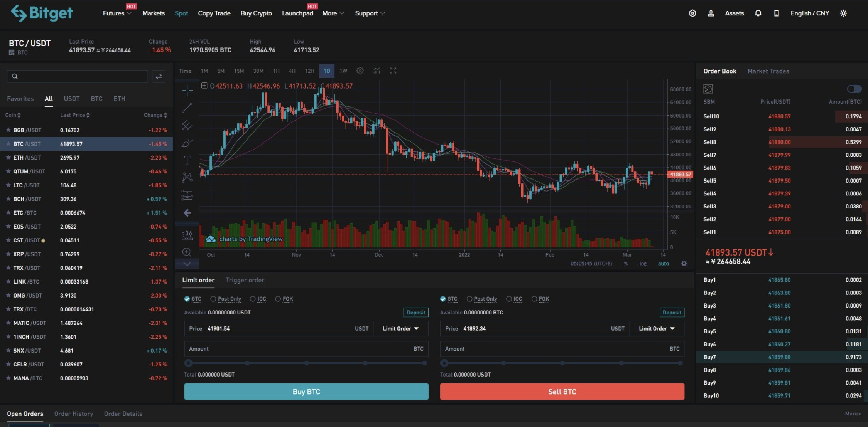The height and width of the screenshot is (427, 868).
Task: Sort coin list by Last Price
Action: pos(75,115)
